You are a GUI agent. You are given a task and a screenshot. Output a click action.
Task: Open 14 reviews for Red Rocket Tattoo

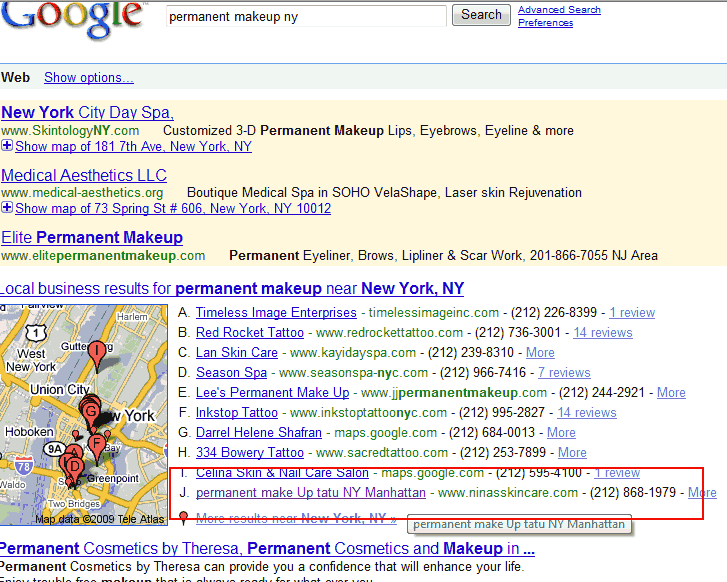[603, 333]
